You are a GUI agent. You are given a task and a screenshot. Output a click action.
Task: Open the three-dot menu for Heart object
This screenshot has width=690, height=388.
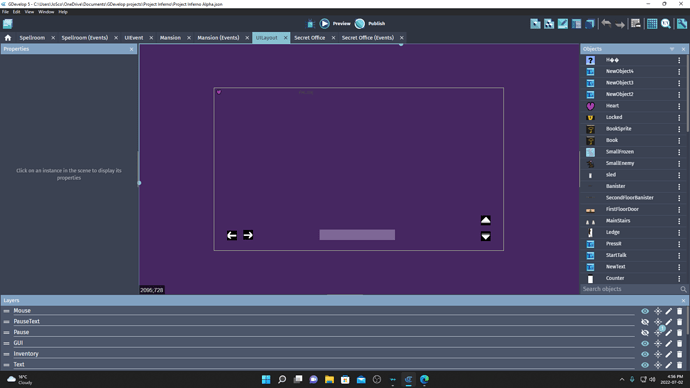679,106
